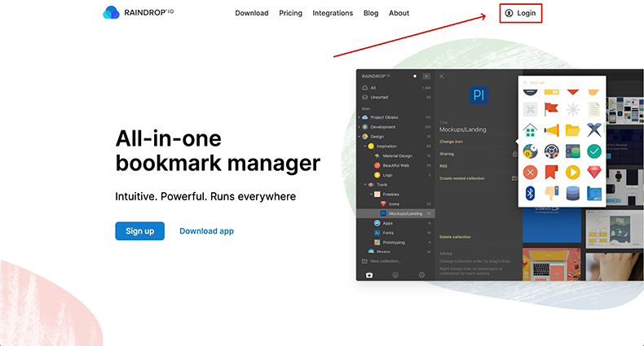Collapse the Inspiration folder
The height and width of the screenshot is (346, 644).
[x=365, y=146]
